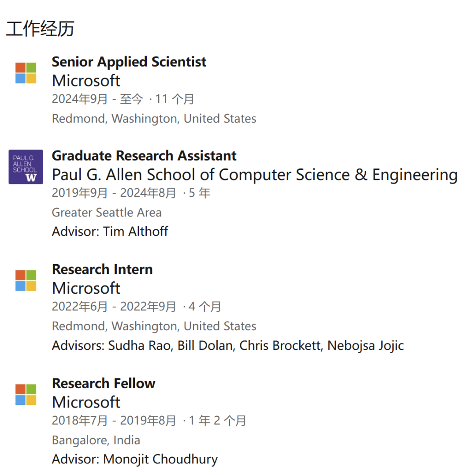Click Microsoft company name under Senior Applied Scientist
476x475 pixels.
click(x=86, y=81)
